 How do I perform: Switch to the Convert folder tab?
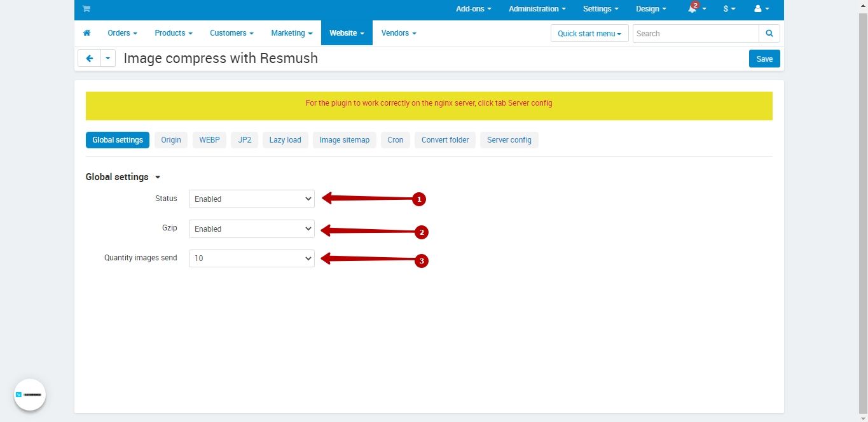pos(445,140)
